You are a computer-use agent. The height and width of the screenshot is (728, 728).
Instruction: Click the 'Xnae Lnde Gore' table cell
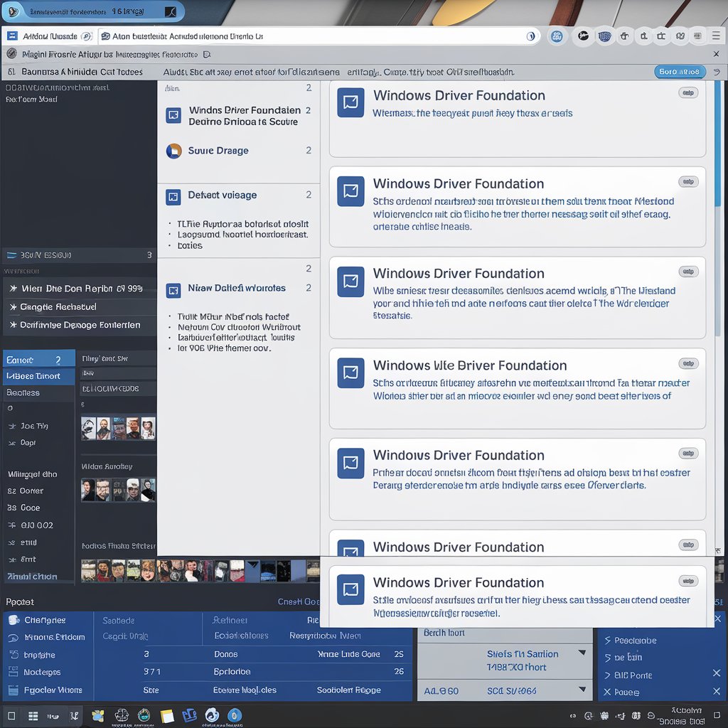point(348,654)
